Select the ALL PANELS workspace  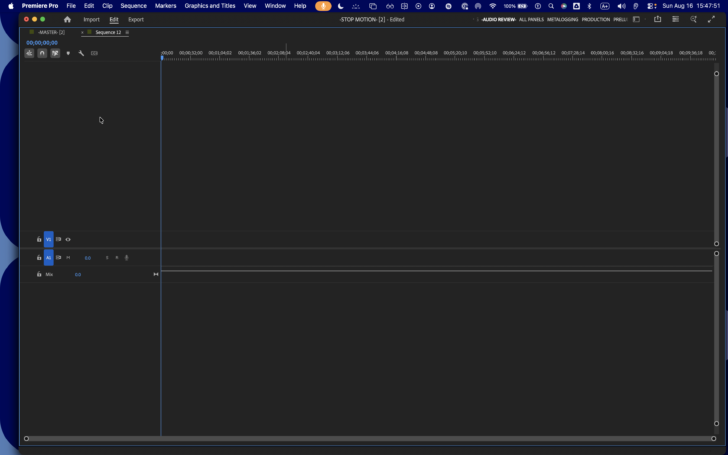pyautogui.click(x=531, y=20)
